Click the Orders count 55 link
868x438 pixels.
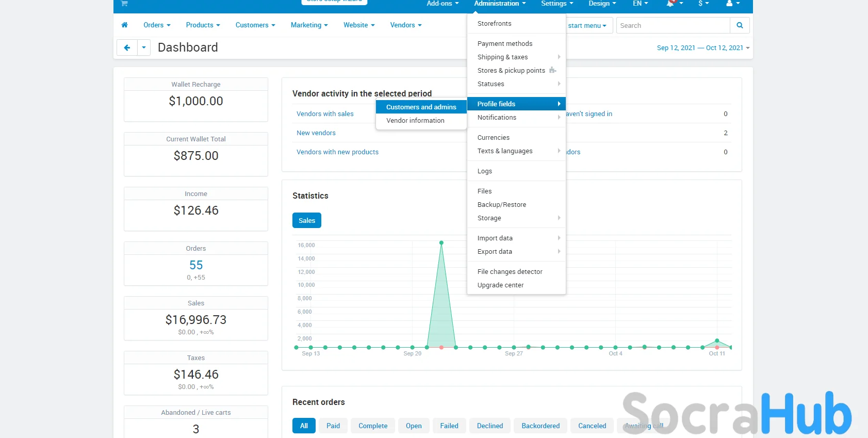click(x=196, y=265)
